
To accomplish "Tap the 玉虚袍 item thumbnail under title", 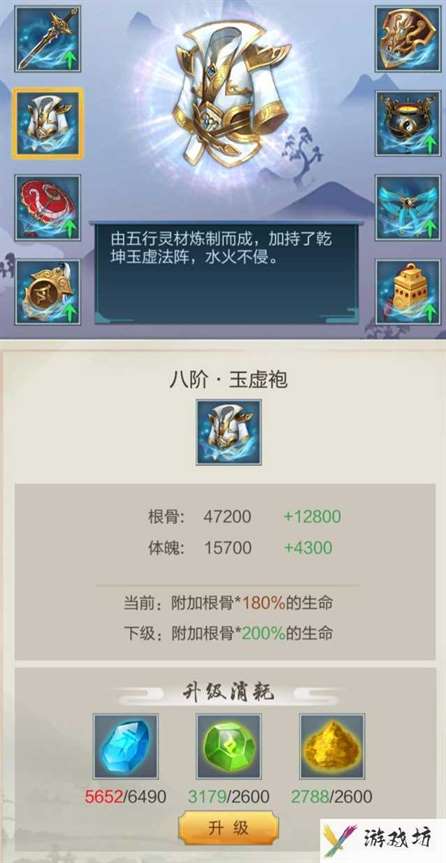I will [229, 433].
